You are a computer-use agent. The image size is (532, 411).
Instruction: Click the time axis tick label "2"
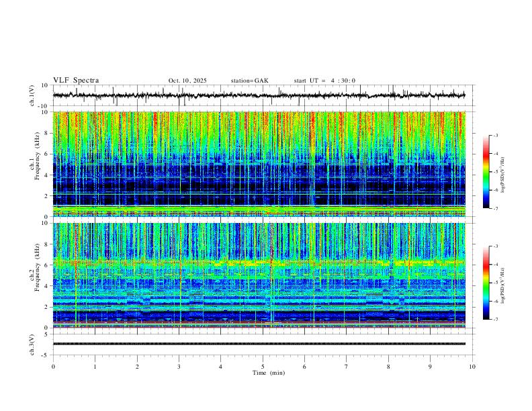pyautogui.click(x=137, y=367)
